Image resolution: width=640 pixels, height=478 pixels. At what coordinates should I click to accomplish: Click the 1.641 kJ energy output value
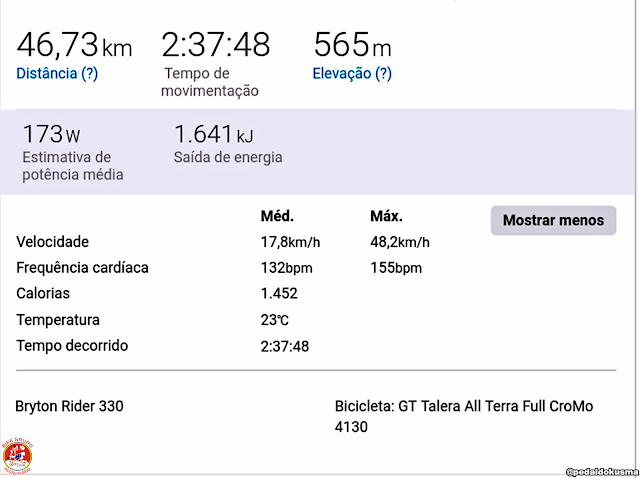pos(213,134)
